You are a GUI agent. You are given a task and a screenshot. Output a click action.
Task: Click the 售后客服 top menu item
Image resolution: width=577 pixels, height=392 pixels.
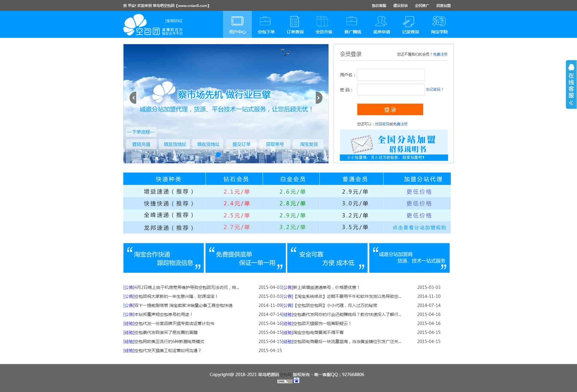click(379, 5)
